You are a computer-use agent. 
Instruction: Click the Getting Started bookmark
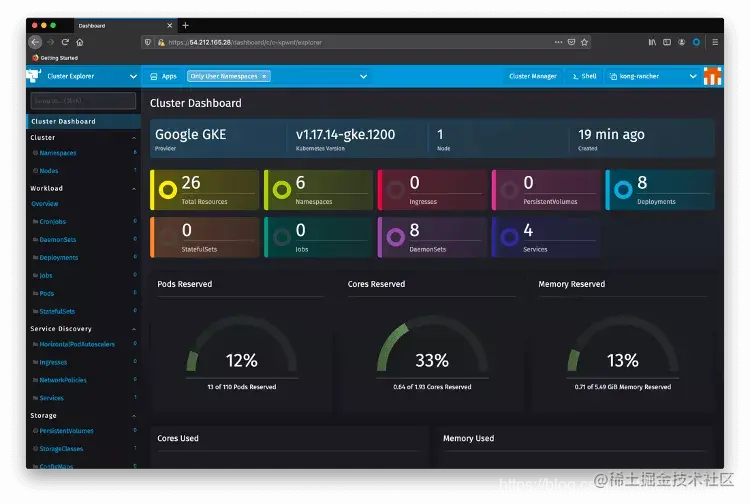coord(55,58)
